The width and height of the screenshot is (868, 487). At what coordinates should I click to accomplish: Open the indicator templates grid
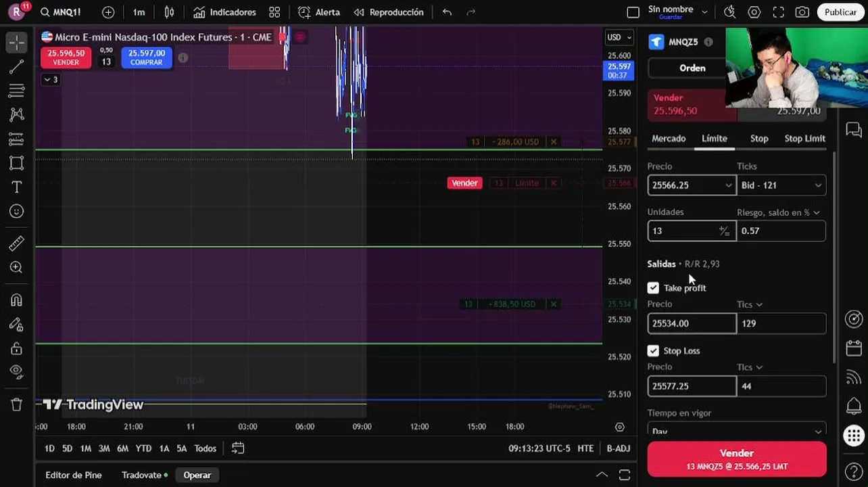tap(274, 12)
